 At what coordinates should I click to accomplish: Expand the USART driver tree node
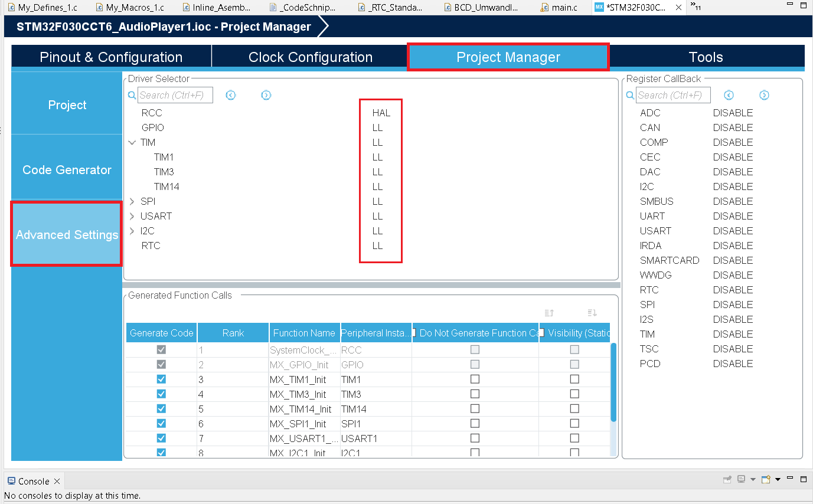[x=132, y=216]
